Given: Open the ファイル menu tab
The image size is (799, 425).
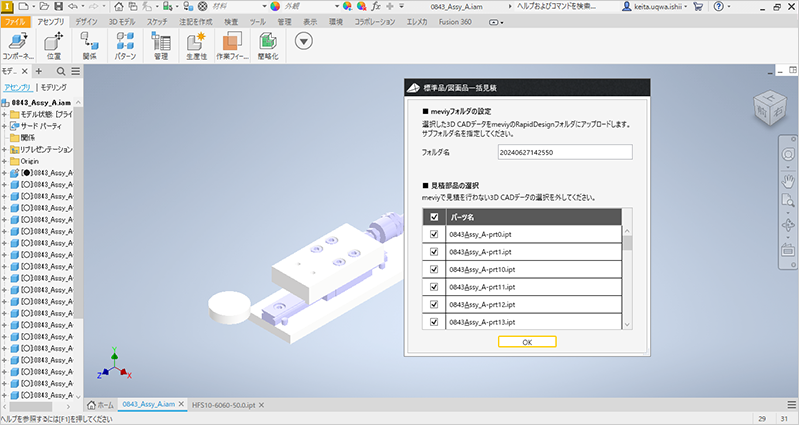Looking at the screenshot, I should pyautogui.click(x=16, y=20).
